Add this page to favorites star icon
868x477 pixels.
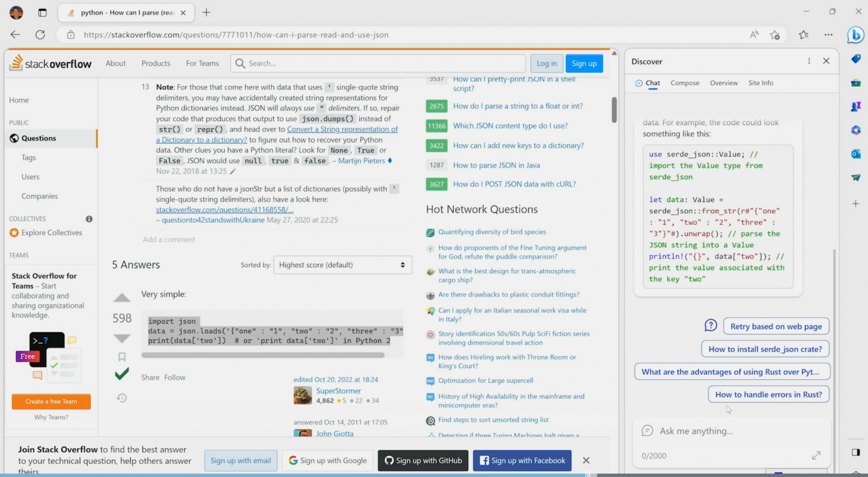pyautogui.click(x=775, y=35)
